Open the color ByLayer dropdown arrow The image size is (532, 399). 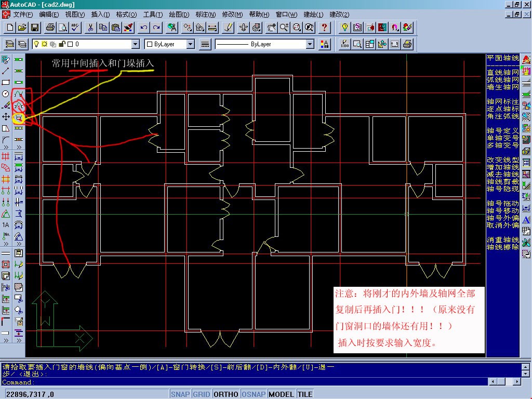point(191,44)
